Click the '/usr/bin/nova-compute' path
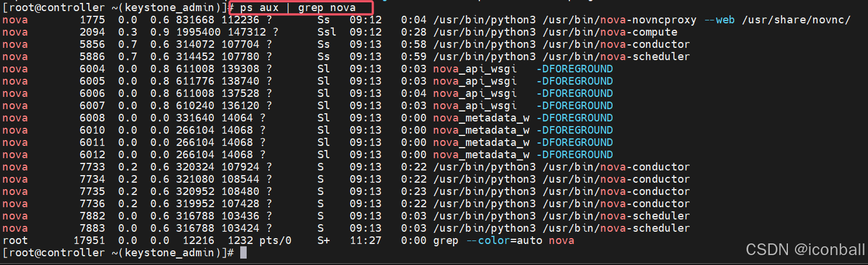868x265 pixels. pyautogui.click(x=610, y=32)
